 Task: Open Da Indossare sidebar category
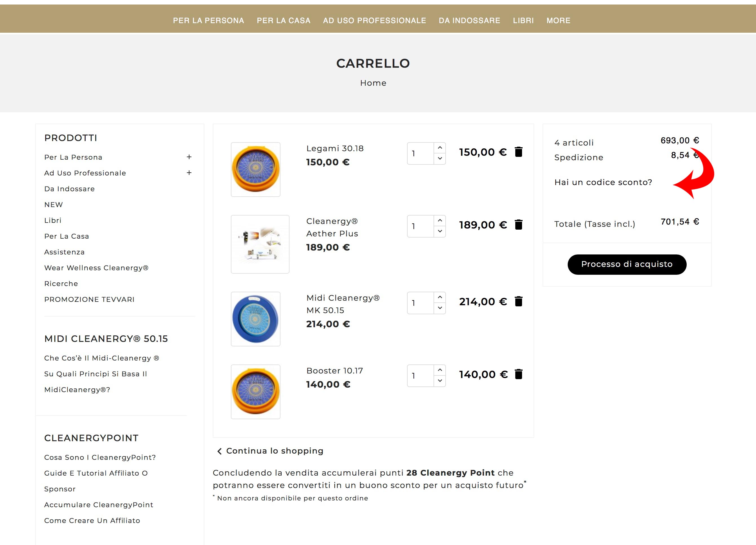(x=69, y=189)
